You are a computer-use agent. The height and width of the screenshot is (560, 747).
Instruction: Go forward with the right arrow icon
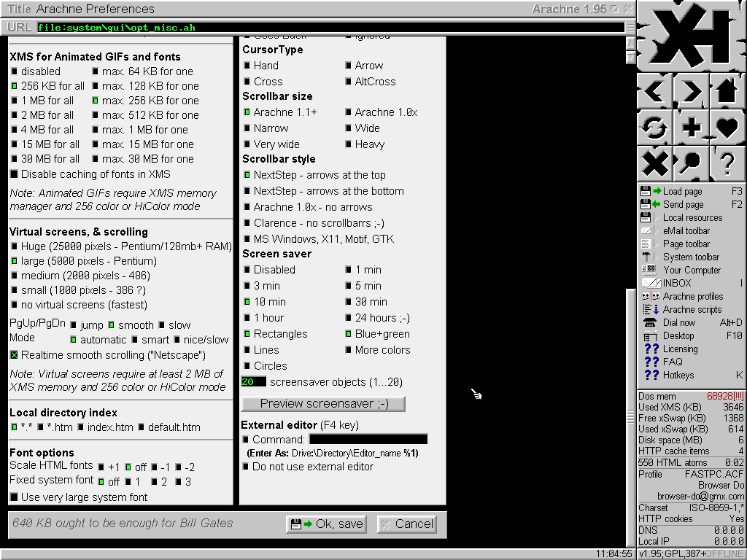[x=692, y=90]
